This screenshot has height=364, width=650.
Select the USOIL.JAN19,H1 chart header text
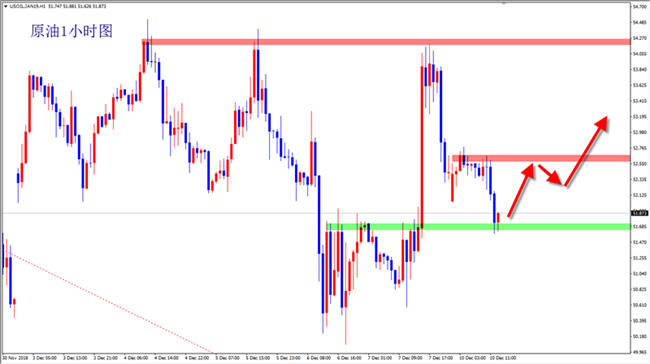(x=27, y=7)
